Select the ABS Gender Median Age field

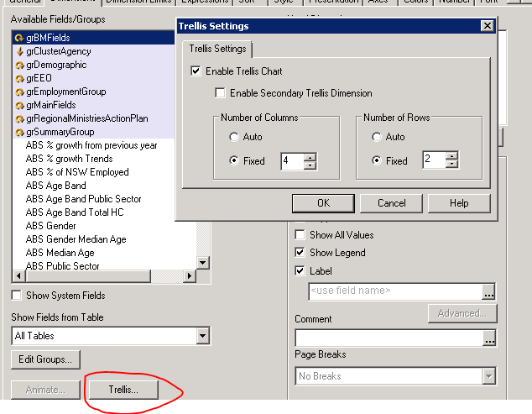coord(105,239)
